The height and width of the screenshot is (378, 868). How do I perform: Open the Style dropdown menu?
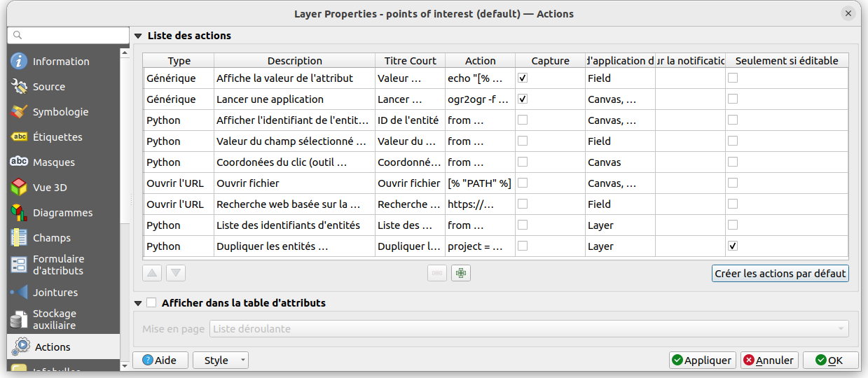pyautogui.click(x=220, y=360)
